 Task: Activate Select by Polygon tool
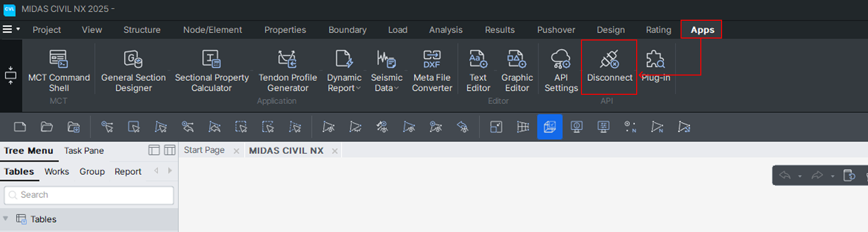point(160,127)
